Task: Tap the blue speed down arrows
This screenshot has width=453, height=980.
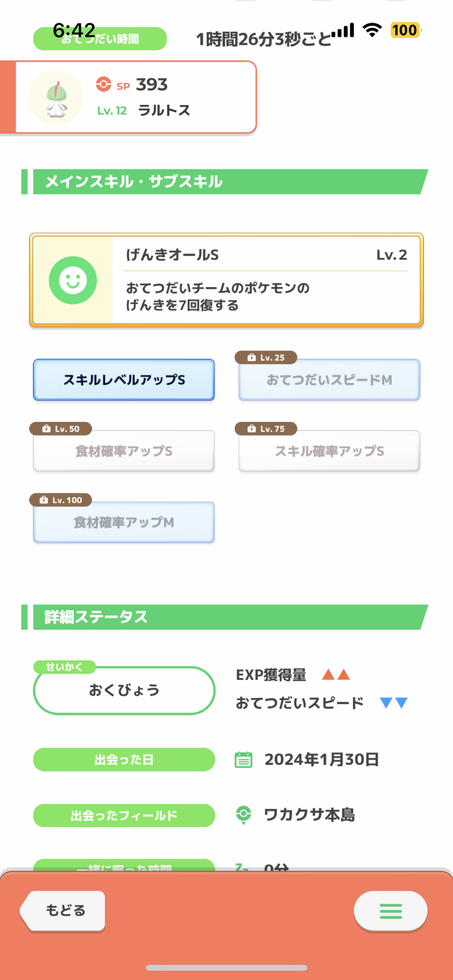Action: coord(394,703)
